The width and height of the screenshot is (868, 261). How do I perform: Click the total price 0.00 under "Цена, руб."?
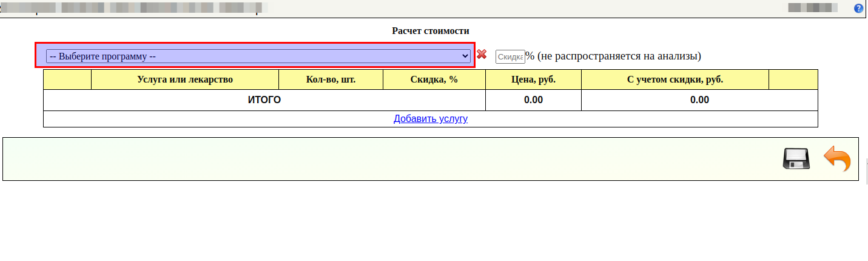click(x=533, y=100)
